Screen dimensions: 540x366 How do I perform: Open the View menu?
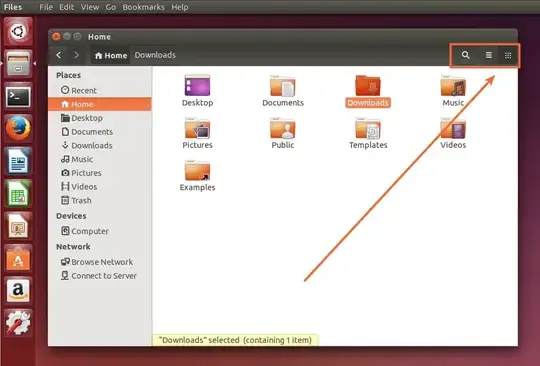[x=90, y=7]
